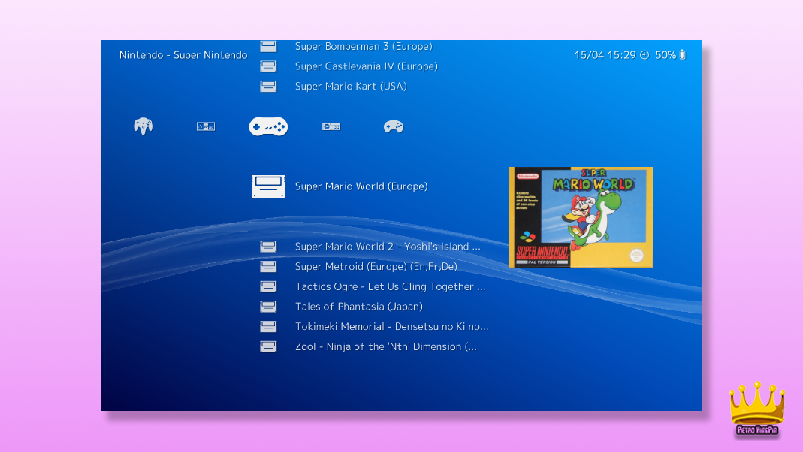Click the Super Mario World box art thumbnail

point(581,217)
